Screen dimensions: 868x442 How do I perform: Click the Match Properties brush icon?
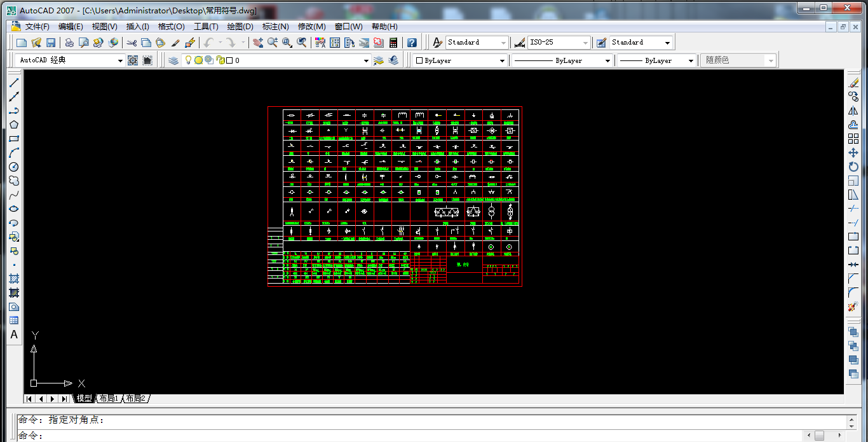[176, 43]
